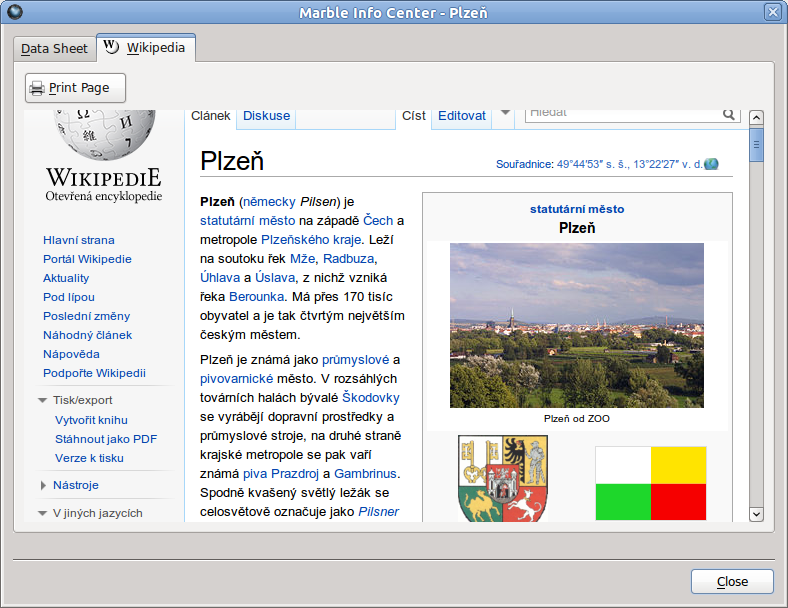Follow the Berounka link

pos(257,297)
